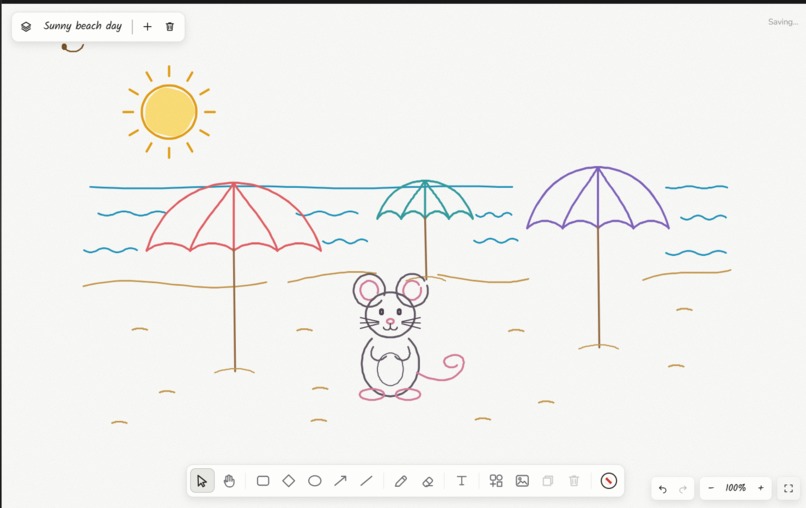
Task: Delete the board with the top trash icon
Action: pos(170,27)
